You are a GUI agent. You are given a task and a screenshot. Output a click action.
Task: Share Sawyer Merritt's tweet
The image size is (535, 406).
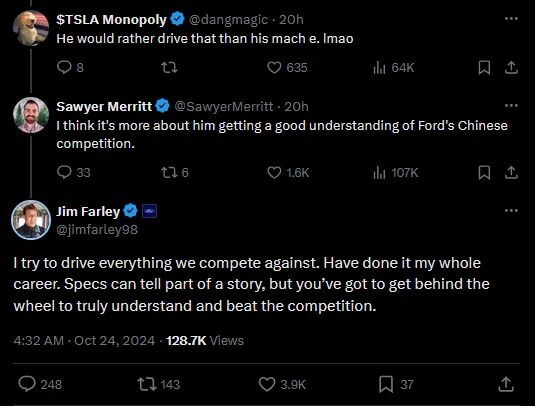point(511,172)
